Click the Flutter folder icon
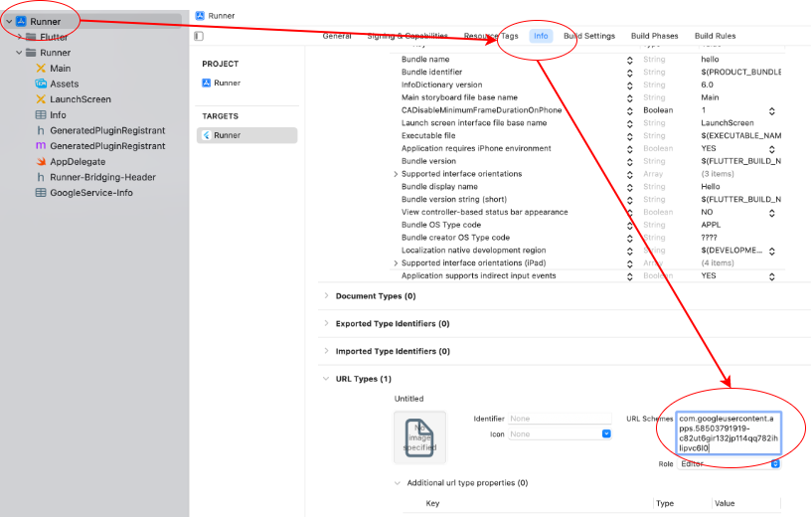Viewport: 812px width, 518px height. pyautogui.click(x=31, y=37)
